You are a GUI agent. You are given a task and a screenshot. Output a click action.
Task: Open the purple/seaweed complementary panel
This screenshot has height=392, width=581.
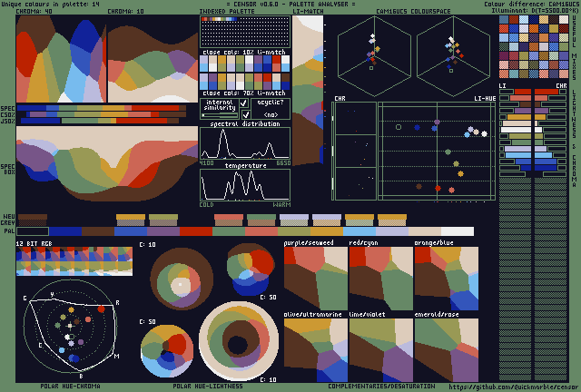[316, 279]
